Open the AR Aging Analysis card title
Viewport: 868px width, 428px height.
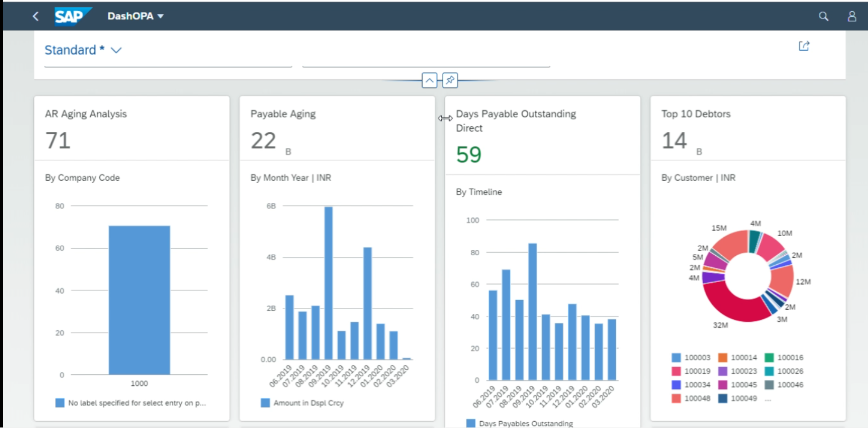(86, 114)
